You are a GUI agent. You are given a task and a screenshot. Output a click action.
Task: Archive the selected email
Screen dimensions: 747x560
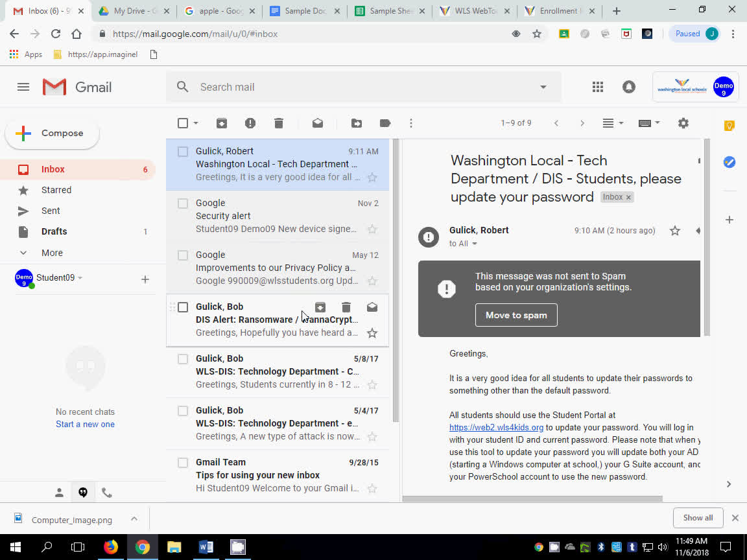(221, 122)
